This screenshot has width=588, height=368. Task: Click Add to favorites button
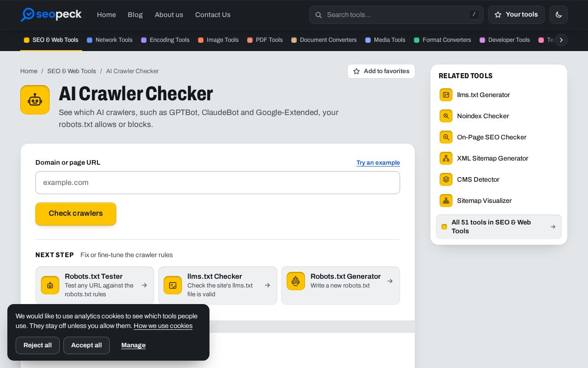click(x=381, y=71)
